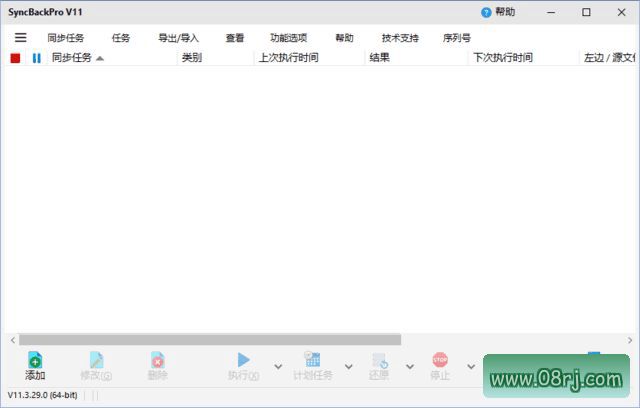The image size is (640, 408).
Task: Click the blue help question mark icon
Action: pyautogui.click(x=486, y=13)
